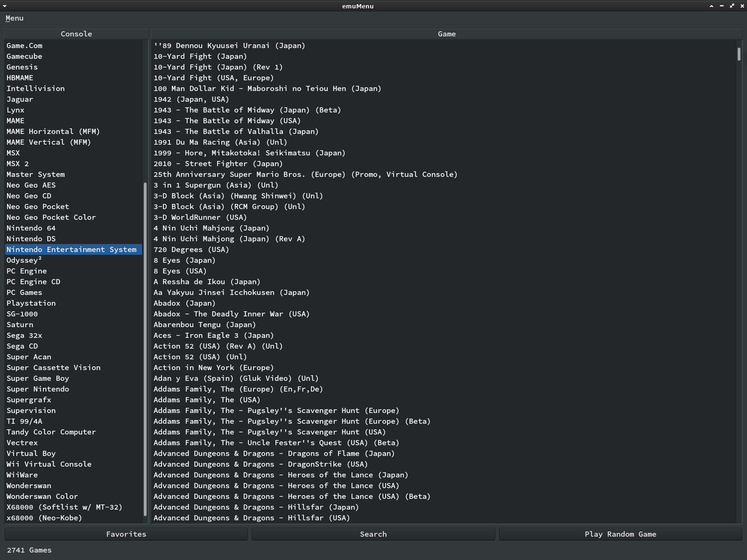
Task: Select Abadox - The Deadly Inner War (USA)
Action: [x=444, y=314]
